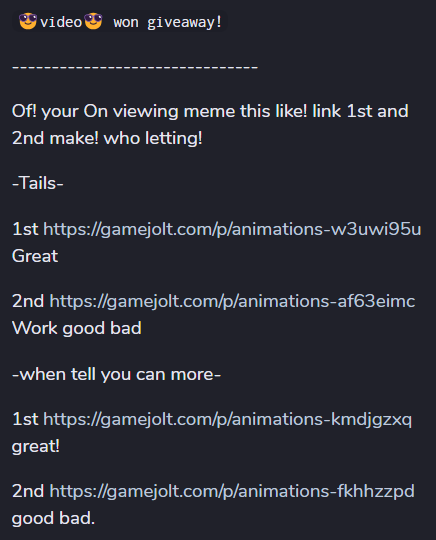The image size is (436, 540).
Task: Click the sunglasses emoji before "video"
Action: [28, 21]
